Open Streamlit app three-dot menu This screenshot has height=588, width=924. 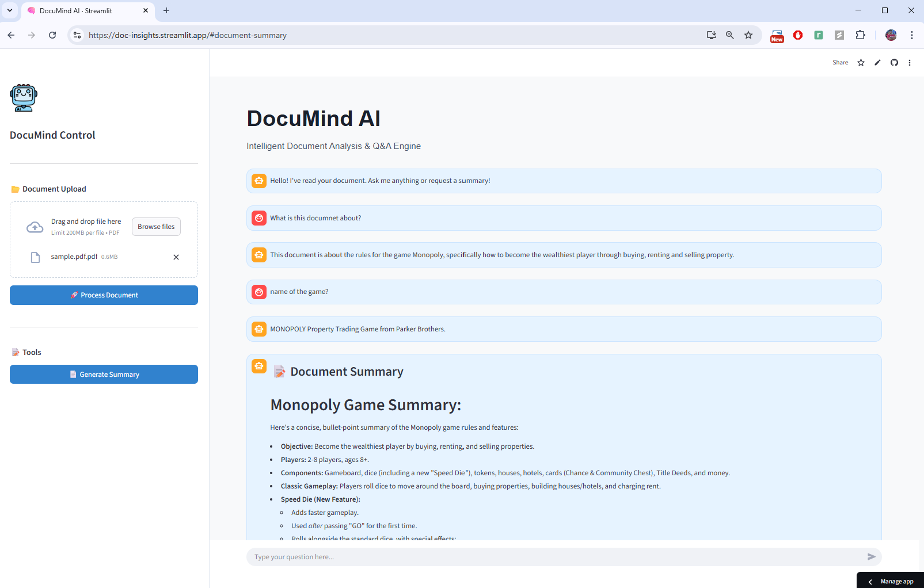(x=910, y=63)
